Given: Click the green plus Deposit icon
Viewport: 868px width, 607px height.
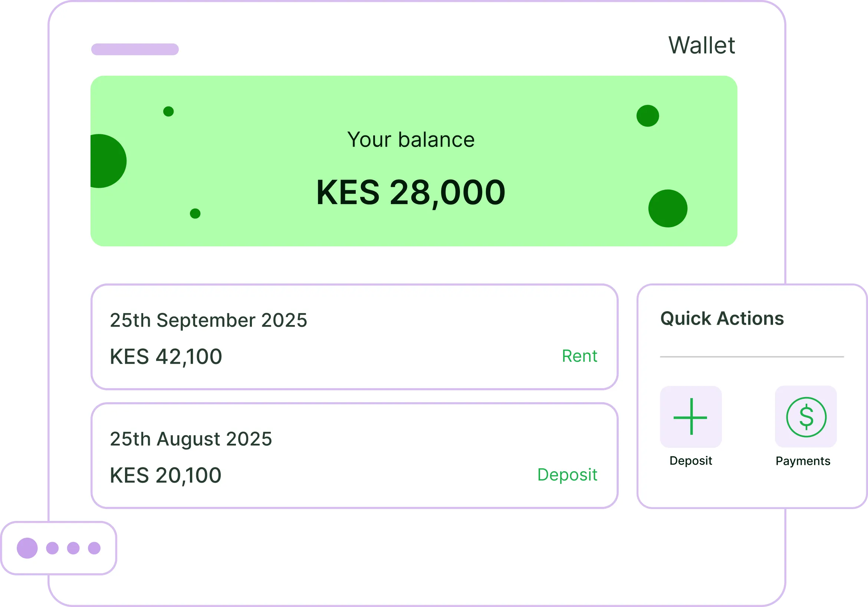Looking at the screenshot, I should point(691,417).
